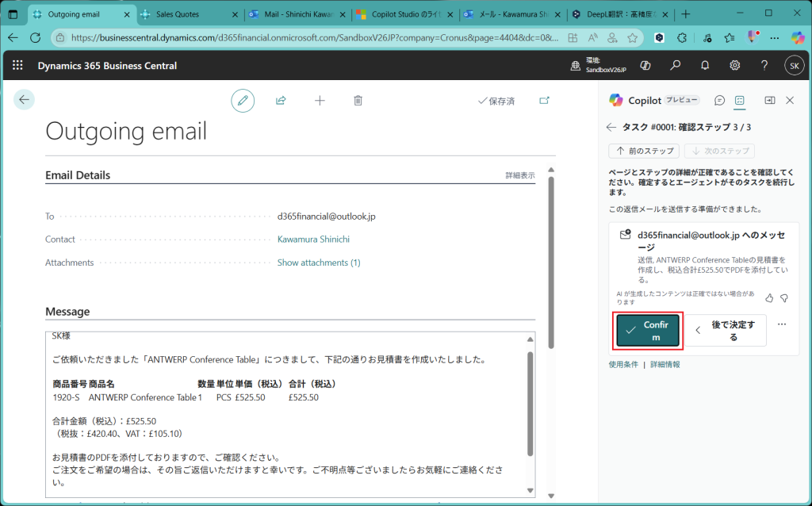812x506 pixels.
Task: Open Business Central settings gear
Action: (735, 65)
